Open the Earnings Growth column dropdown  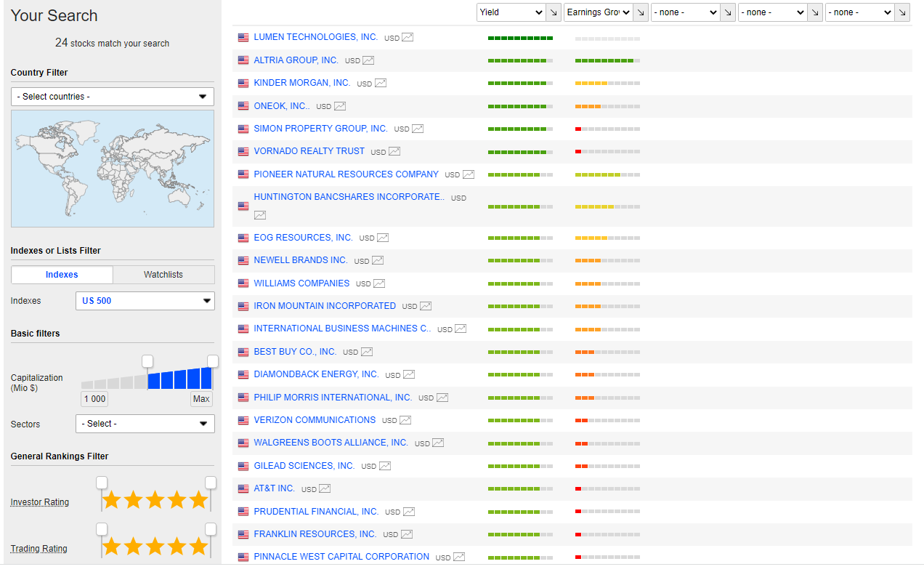[599, 12]
